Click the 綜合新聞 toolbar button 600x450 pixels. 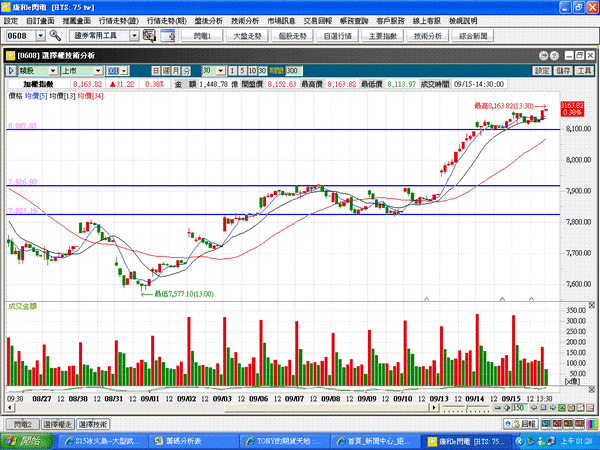[473, 36]
